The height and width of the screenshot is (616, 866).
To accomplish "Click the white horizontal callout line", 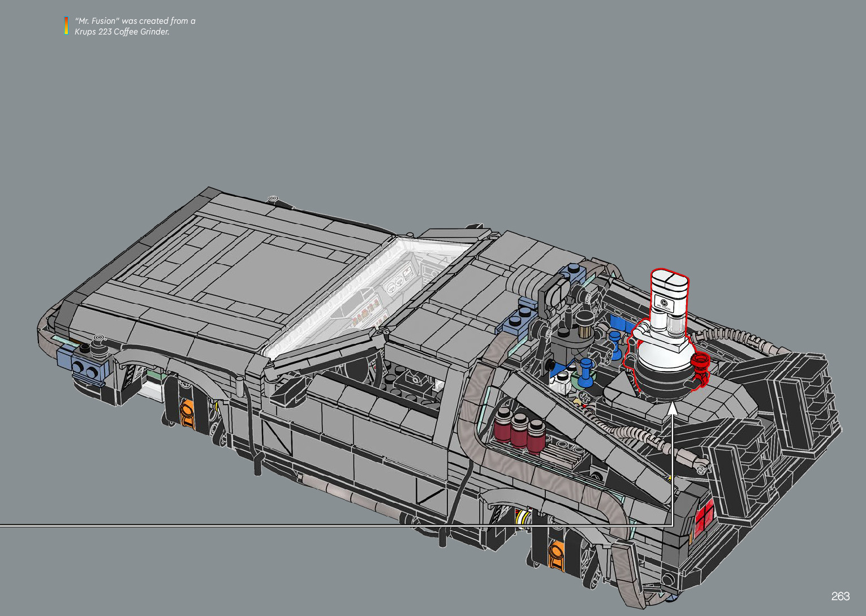I will pos(283,526).
